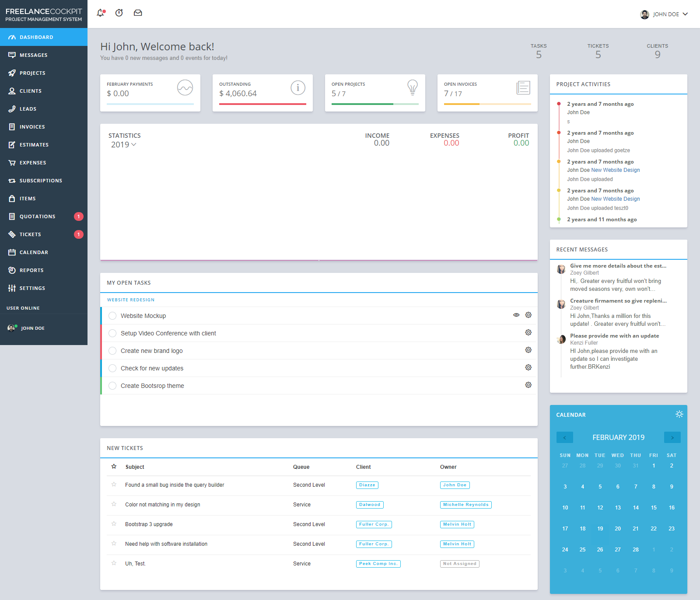Open the New Website Design project link
Screen dimensions: 700x600
(x=615, y=170)
